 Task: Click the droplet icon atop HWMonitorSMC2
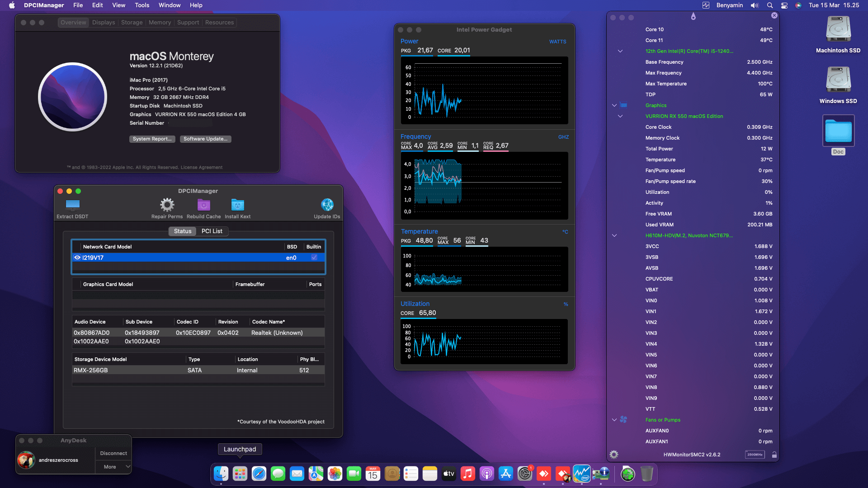pos(693,17)
